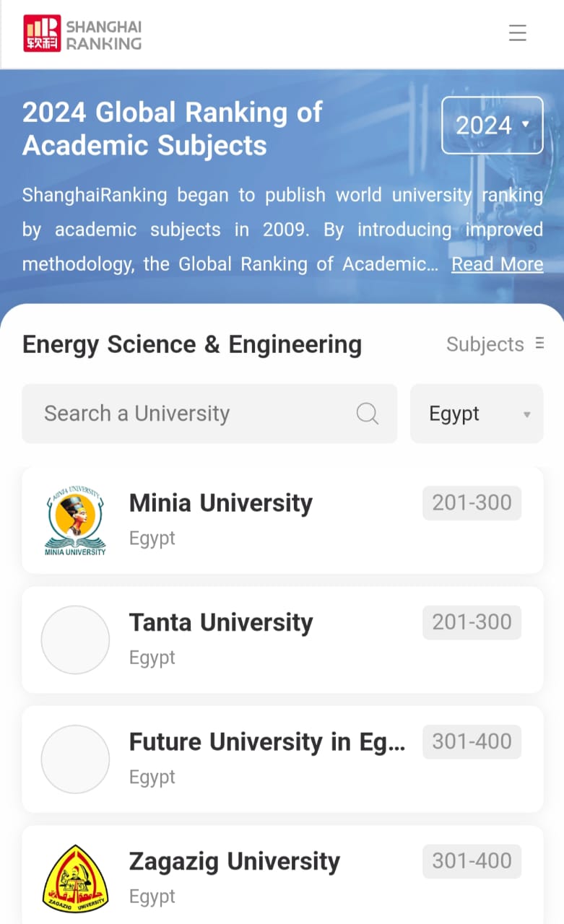Open the Minia University entry
The height and width of the screenshot is (924, 564).
click(282, 520)
